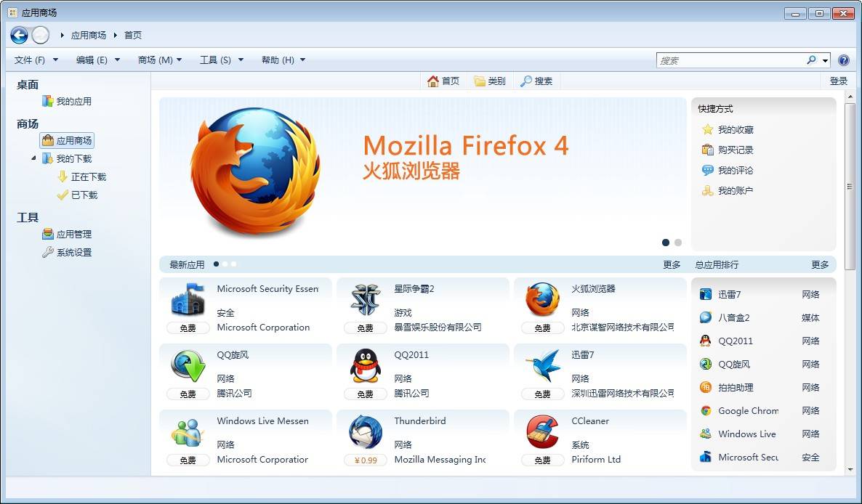Switch to the 类别 tab
Screen dimensions: 862x504
point(490,81)
